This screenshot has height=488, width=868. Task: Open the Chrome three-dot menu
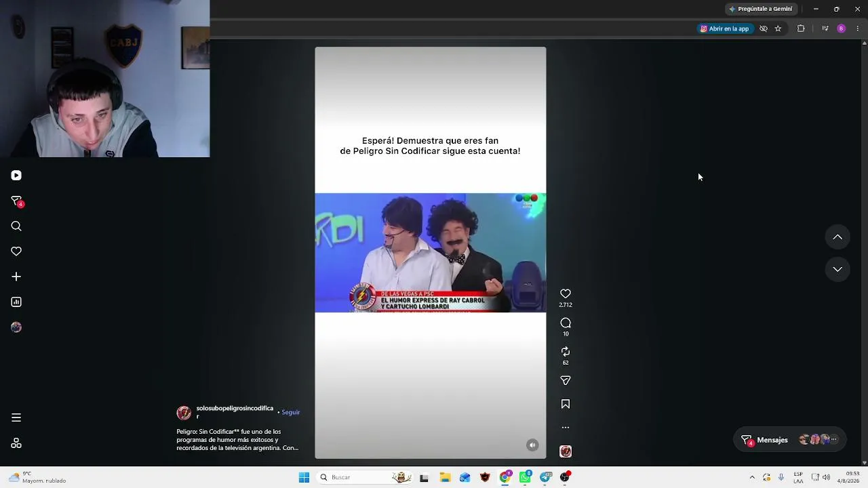[858, 28]
